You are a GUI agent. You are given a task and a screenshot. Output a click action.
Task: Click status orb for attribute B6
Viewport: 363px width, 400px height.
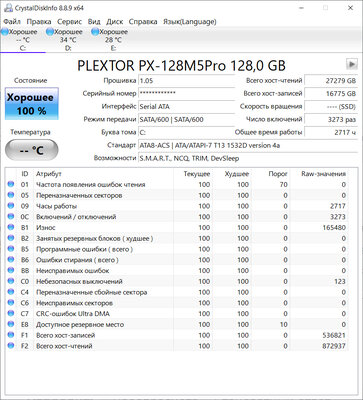pos(11,260)
